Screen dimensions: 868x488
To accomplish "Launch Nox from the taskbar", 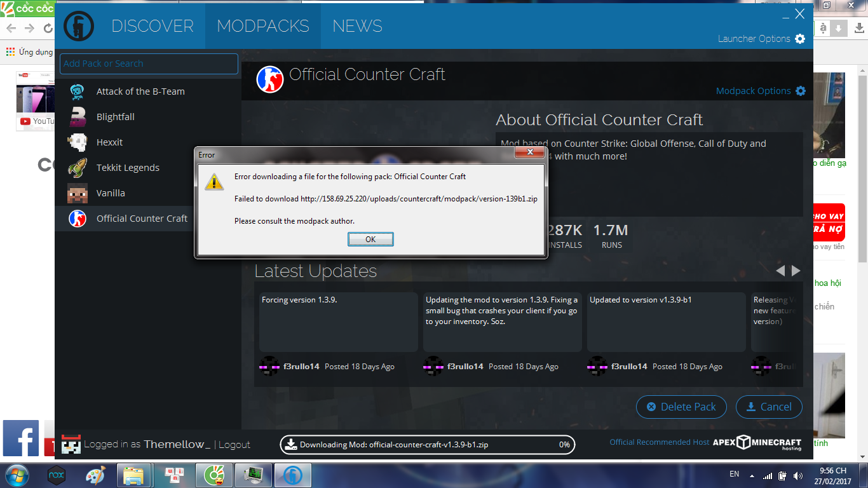I will 57,475.
